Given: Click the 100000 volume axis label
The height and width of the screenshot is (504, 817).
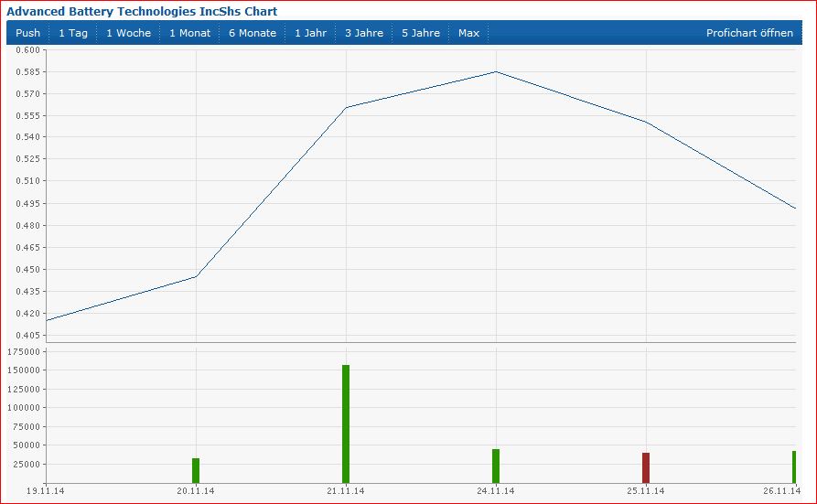Looking at the screenshot, I should click(24, 408).
